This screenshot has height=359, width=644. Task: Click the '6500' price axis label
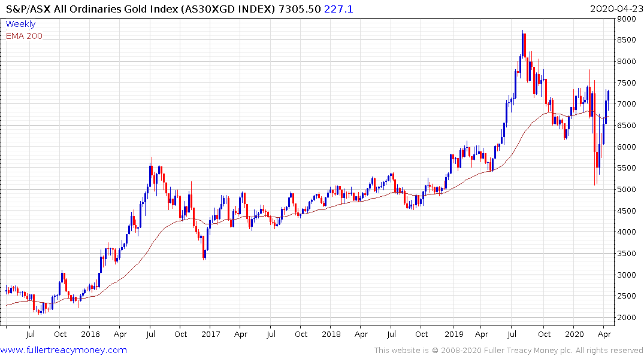point(627,126)
